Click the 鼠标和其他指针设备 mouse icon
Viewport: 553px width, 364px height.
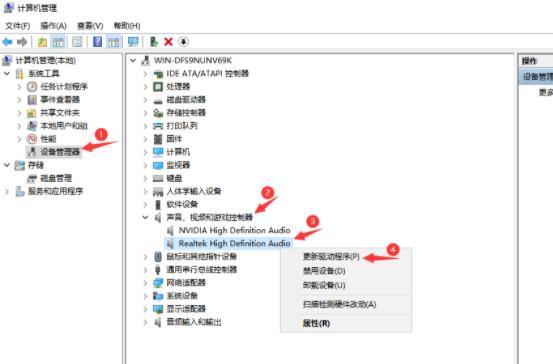point(158,257)
